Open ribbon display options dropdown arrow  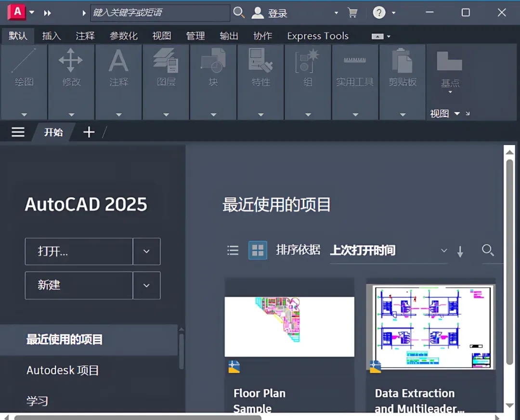click(389, 37)
